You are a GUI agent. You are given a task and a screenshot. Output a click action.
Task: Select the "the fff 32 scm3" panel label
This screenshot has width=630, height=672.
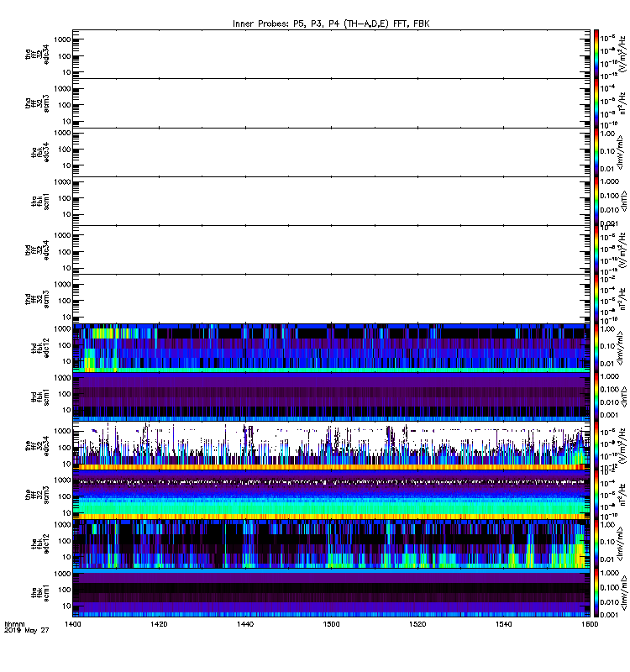[37, 495]
